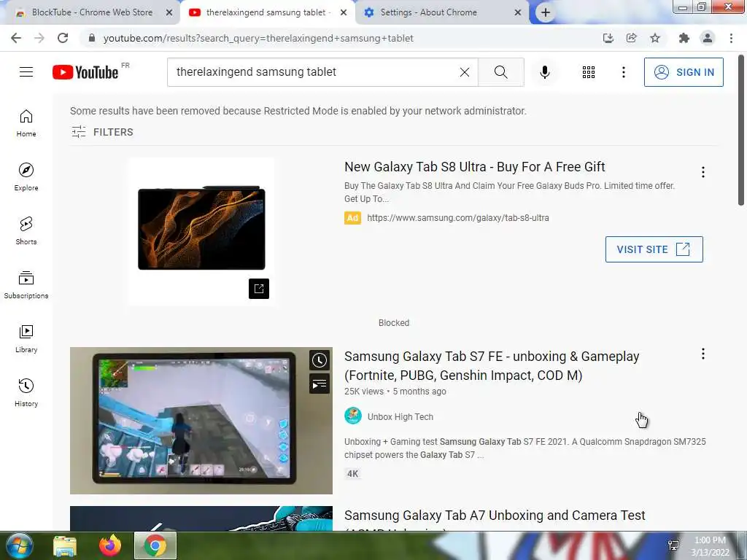The width and height of the screenshot is (747, 560).
Task: Search with your voice microphone icon
Action: (544, 72)
